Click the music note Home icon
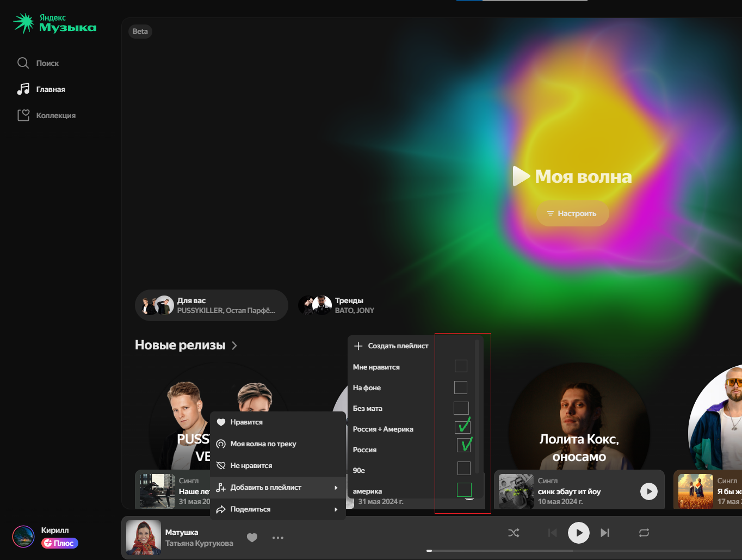Image resolution: width=742 pixels, height=560 pixels. 23,89
